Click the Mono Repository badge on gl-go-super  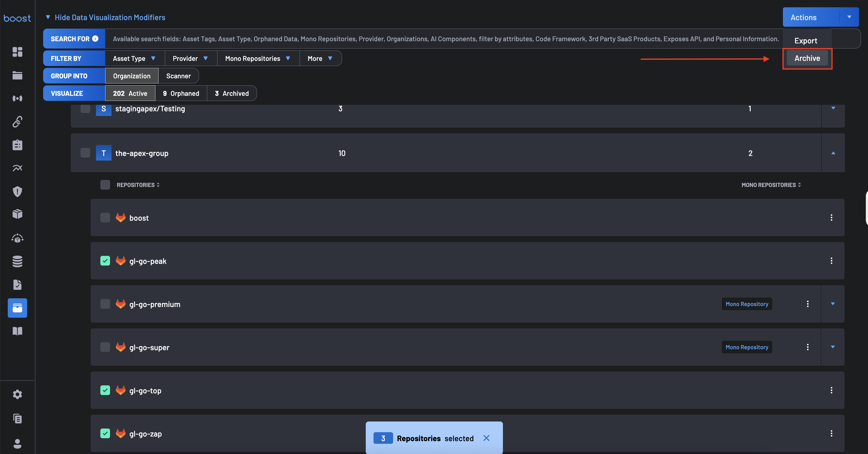pos(747,347)
